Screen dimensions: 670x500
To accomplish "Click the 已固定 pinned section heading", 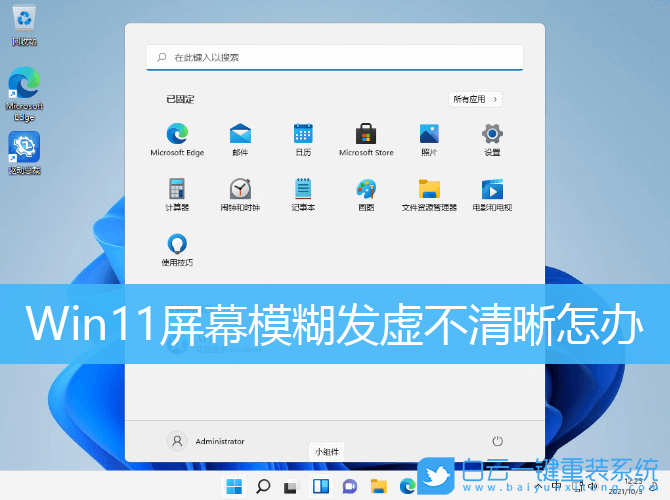I will pos(180,99).
